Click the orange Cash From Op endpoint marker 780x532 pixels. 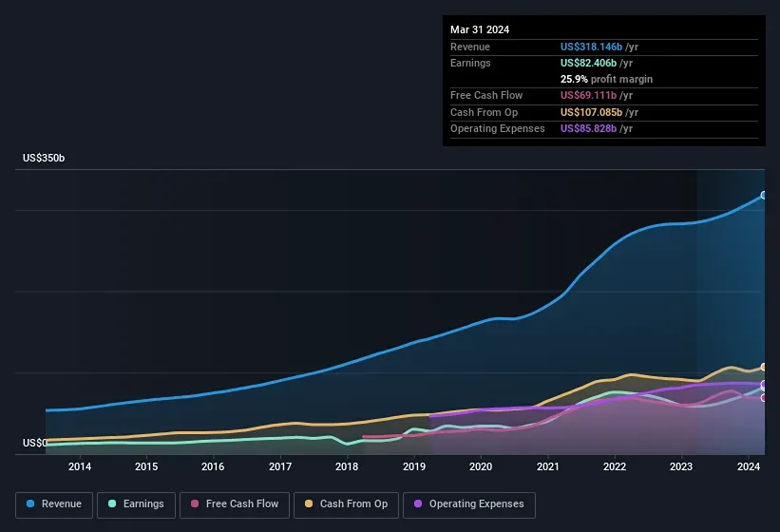point(763,367)
